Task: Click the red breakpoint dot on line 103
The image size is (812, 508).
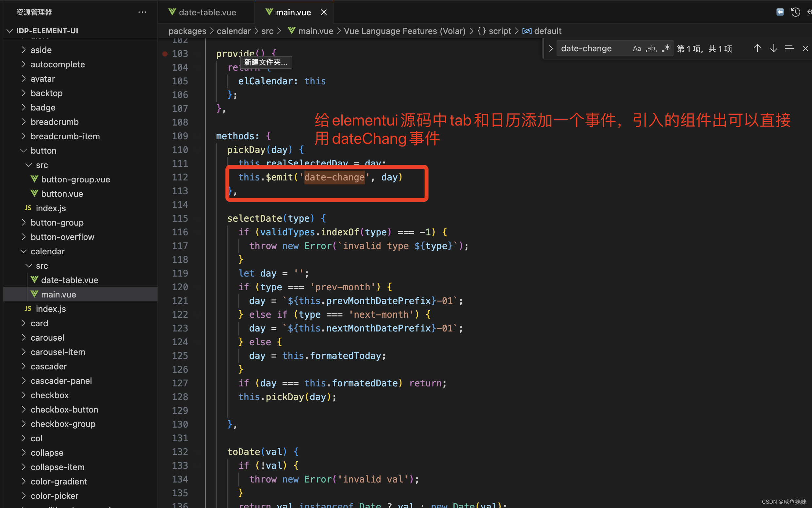Action: pyautogui.click(x=165, y=53)
